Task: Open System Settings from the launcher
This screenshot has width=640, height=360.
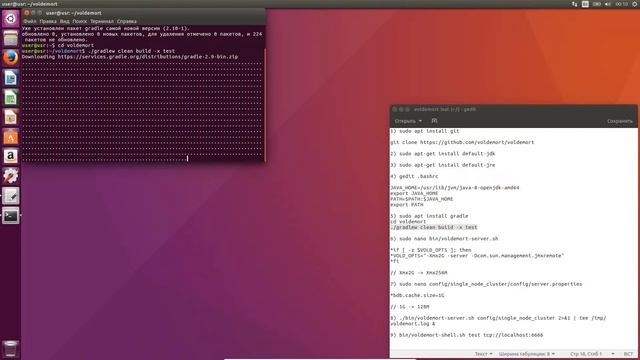Action: click(11, 176)
